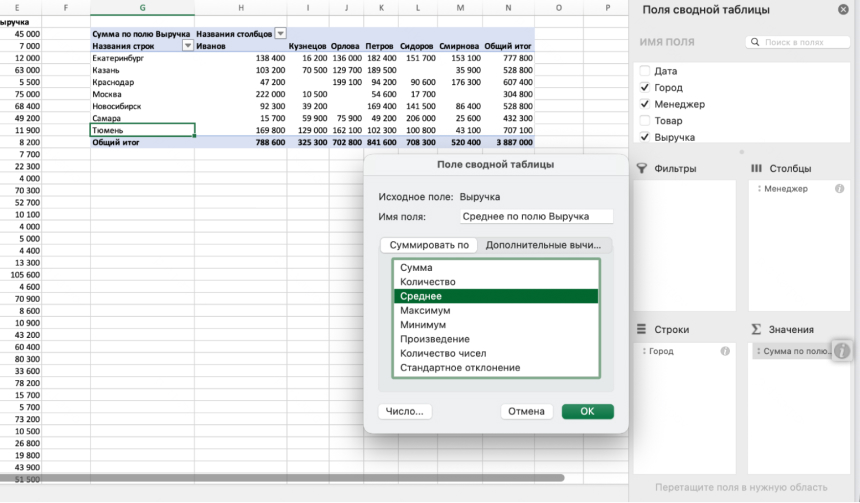
Task: Select Сумма in the function list
Action: pyautogui.click(x=496, y=268)
